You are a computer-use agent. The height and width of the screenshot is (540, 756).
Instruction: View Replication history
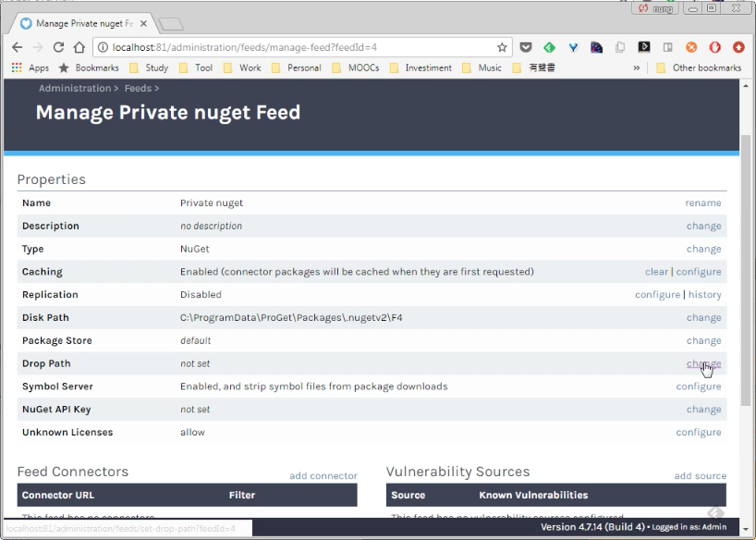[705, 295]
